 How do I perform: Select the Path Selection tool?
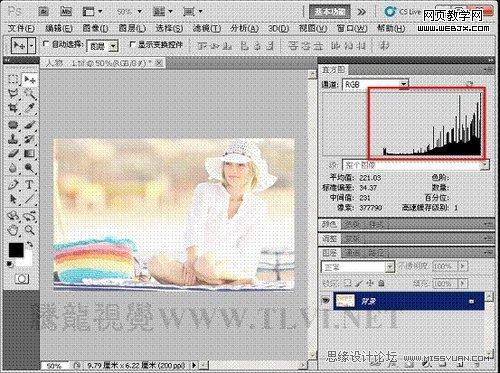pyautogui.click(x=13, y=199)
